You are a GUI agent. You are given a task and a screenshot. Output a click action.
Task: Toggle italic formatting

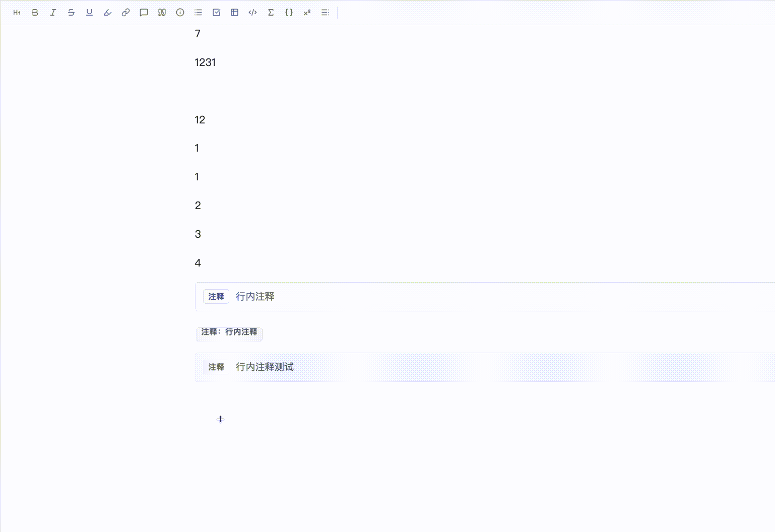[x=53, y=13]
